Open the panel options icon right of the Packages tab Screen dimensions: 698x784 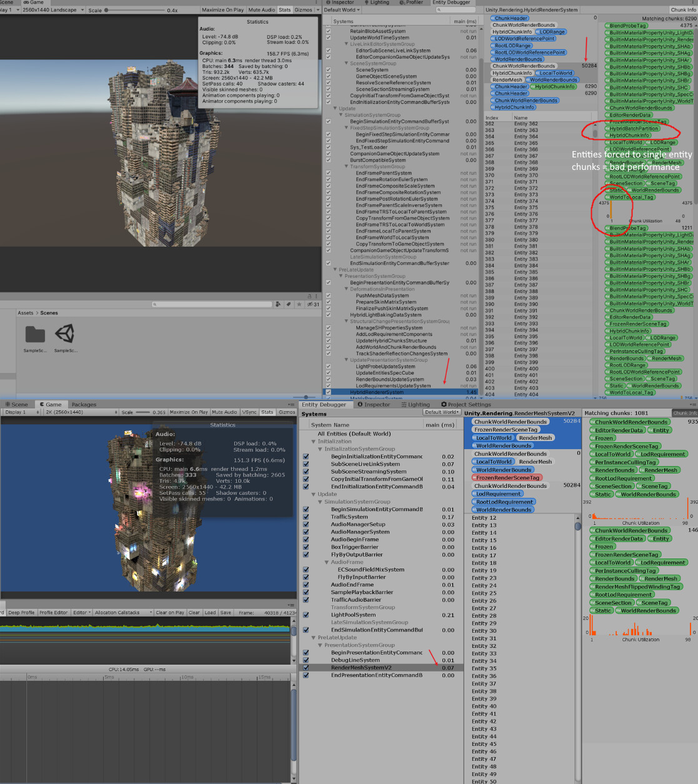291,404
